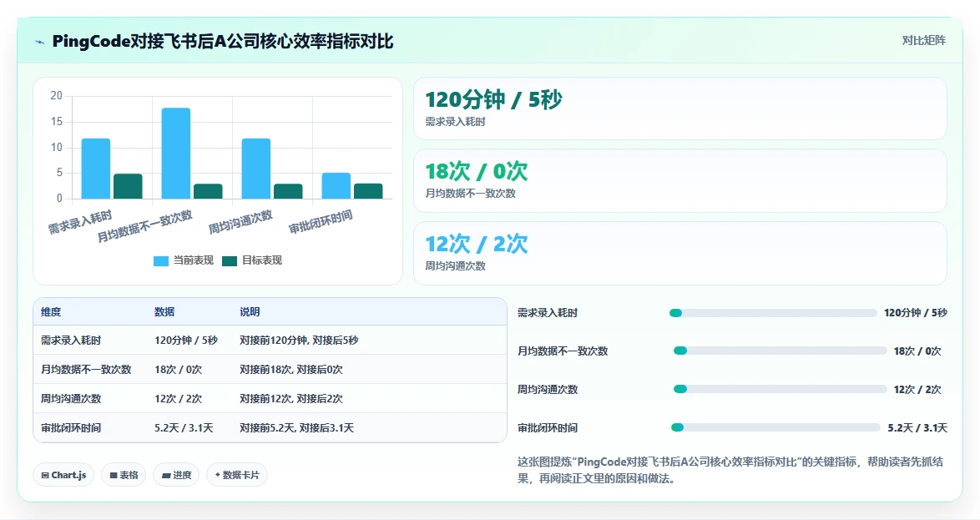The height and width of the screenshot is (520, 980).
Task: Select table cell 5.2天 / 3.1天
Action: (184, 428)
